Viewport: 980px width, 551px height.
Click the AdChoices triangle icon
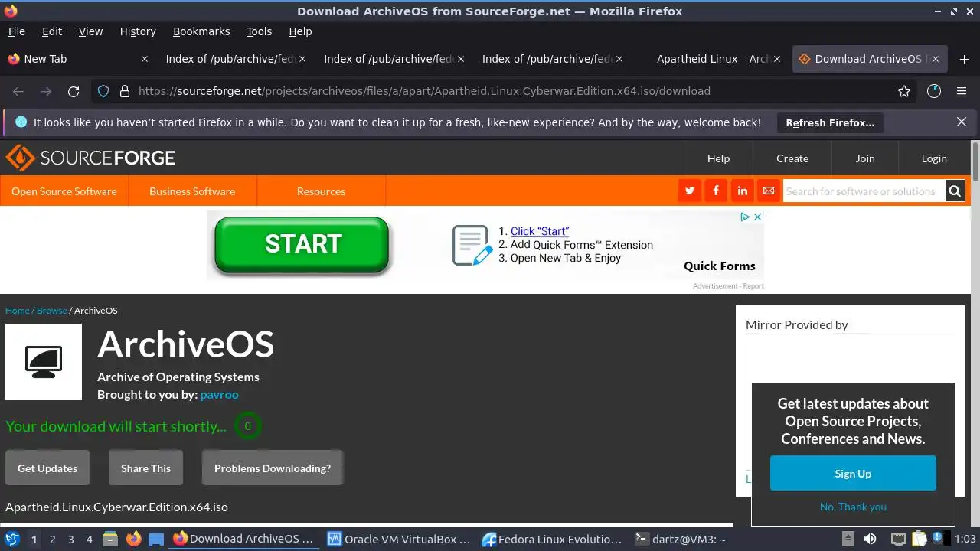[745, 217]
